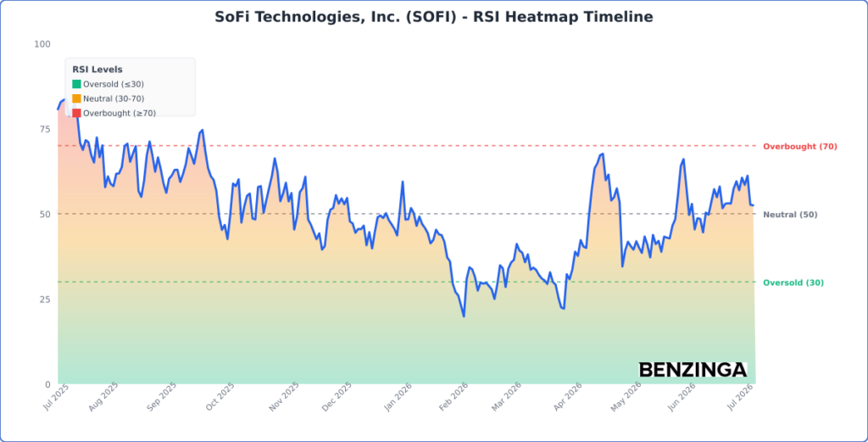Click the Aug 2025 x-axis label
The image size is (868, 442).
pos(105,395)
